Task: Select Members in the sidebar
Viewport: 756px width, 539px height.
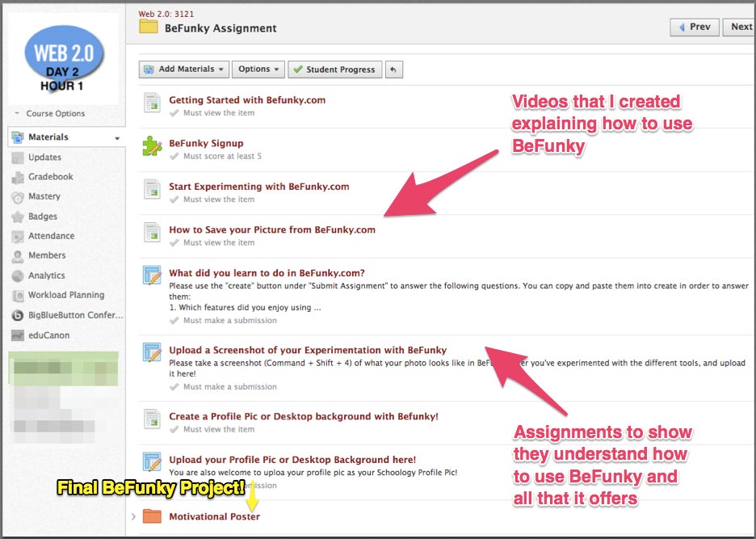Action: tap(47, 255)
